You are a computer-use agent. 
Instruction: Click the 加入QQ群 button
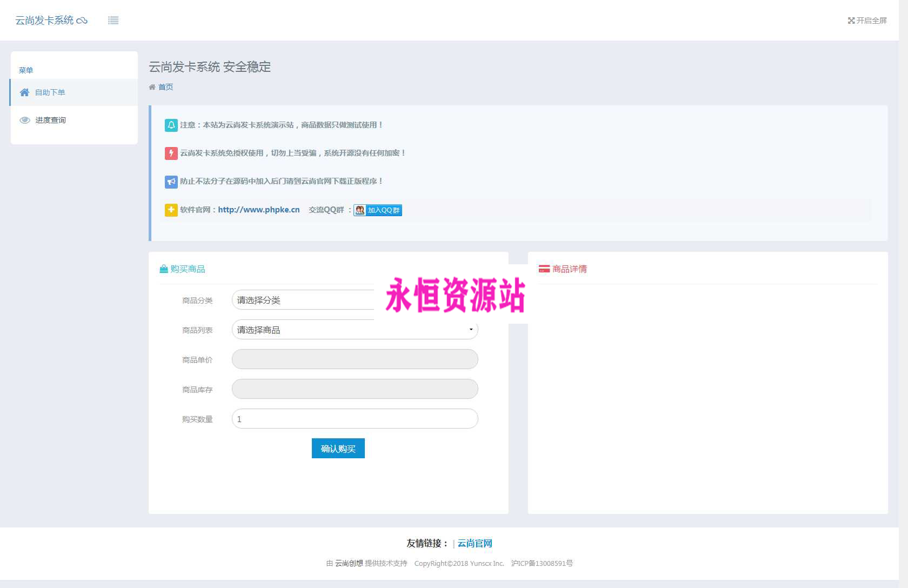click(x=378, y=210)
